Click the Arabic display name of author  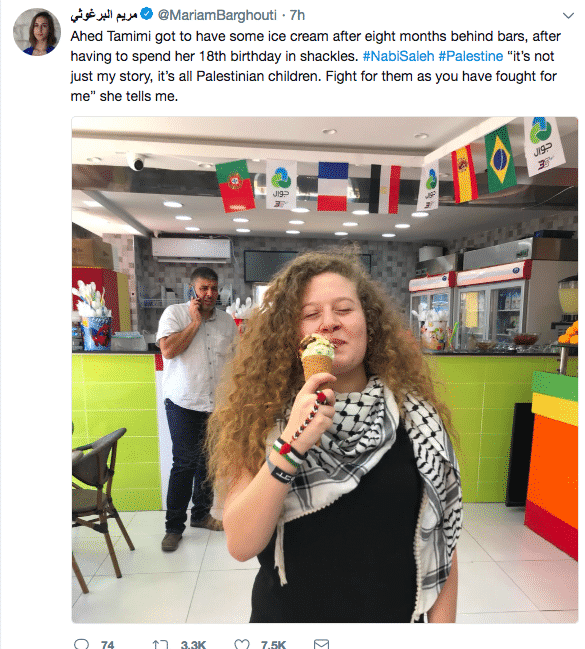click(104, 15)
